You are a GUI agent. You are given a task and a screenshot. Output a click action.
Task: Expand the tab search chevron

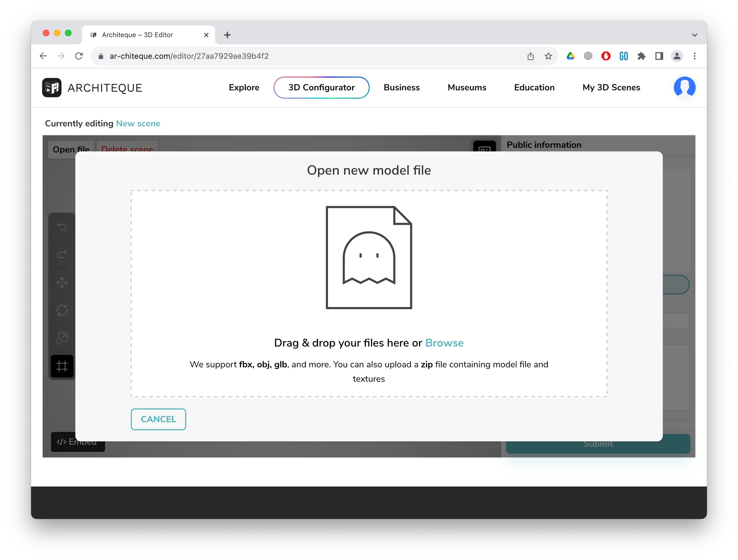point(694,35)
